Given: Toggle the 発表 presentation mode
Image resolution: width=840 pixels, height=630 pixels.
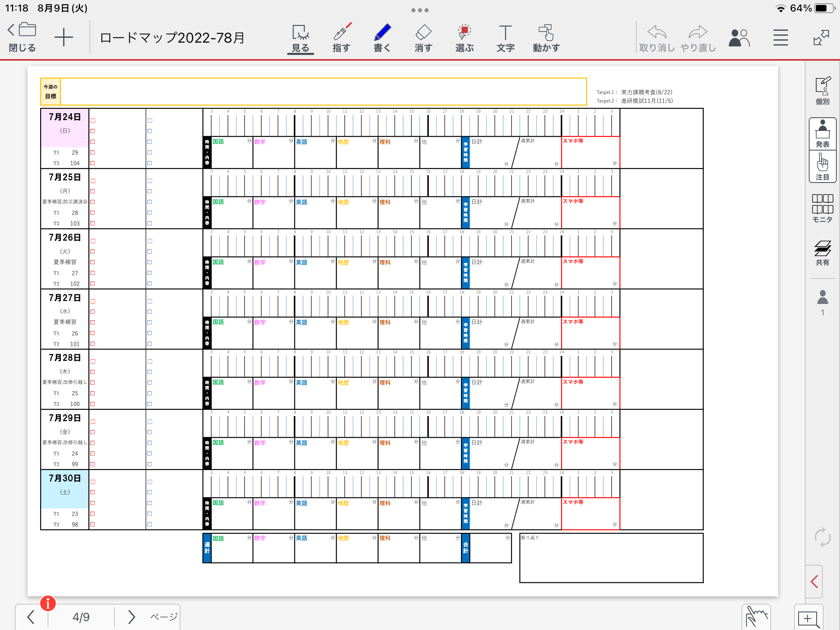Looking at the screenshot, I should [x=822, y=134].
